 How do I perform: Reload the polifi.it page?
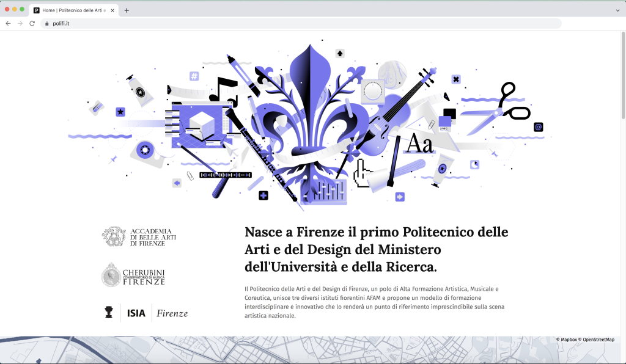31,23
